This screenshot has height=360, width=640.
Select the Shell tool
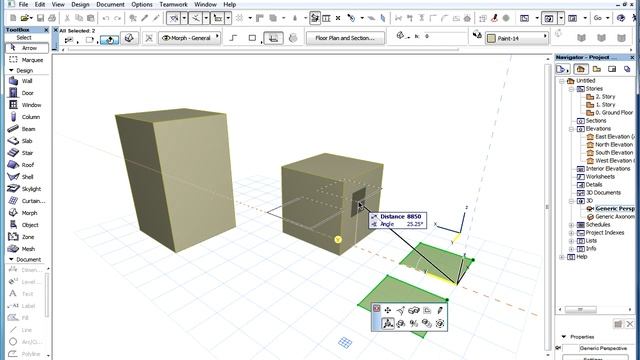(x=27, y=177)
